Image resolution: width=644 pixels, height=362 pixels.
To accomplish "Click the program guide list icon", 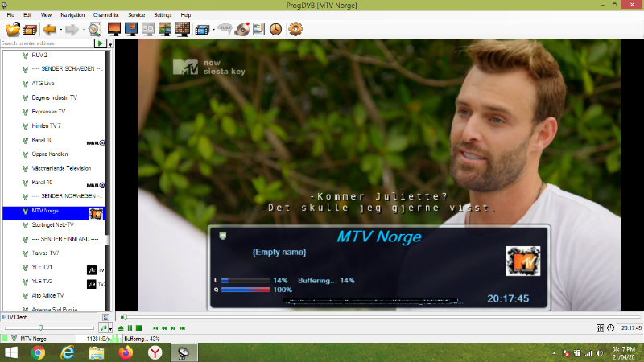I will coord(258,30).
